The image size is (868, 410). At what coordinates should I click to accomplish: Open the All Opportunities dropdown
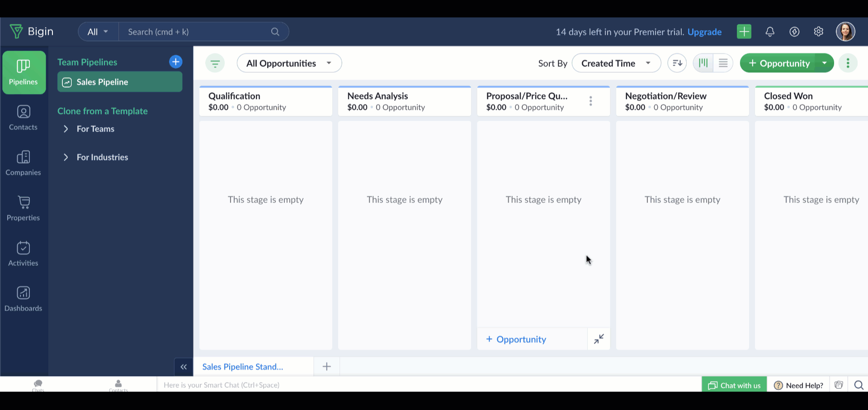[x=289, y=63]
